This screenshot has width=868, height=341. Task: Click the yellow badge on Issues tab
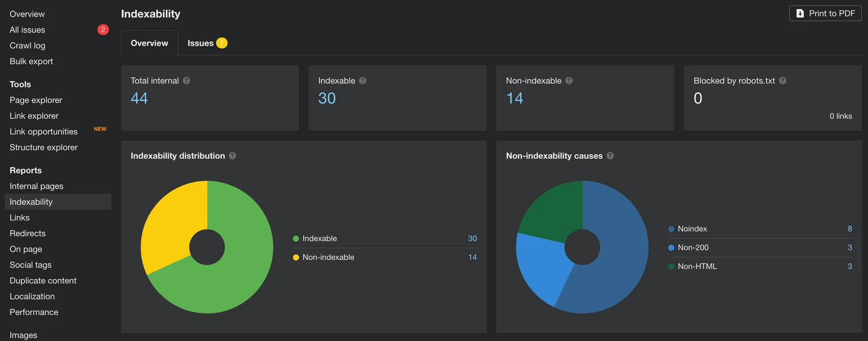(222, 43)
